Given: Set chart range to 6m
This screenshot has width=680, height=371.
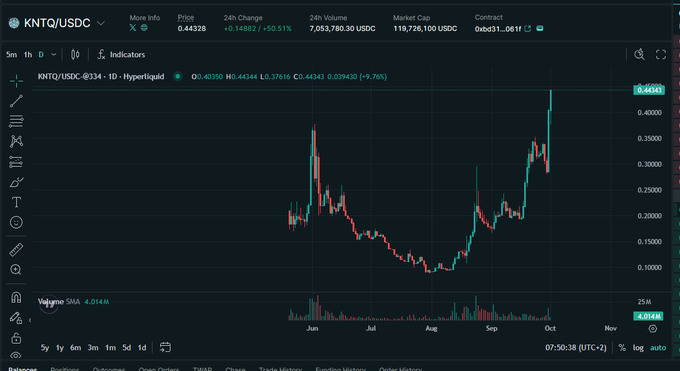Looking at the screenshot, I should [x=75, y=348].
